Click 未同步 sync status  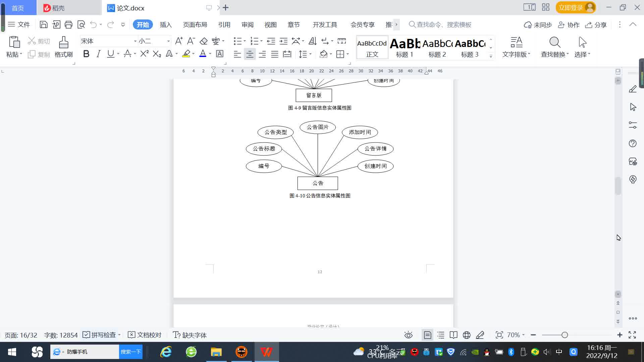point(538,25)
